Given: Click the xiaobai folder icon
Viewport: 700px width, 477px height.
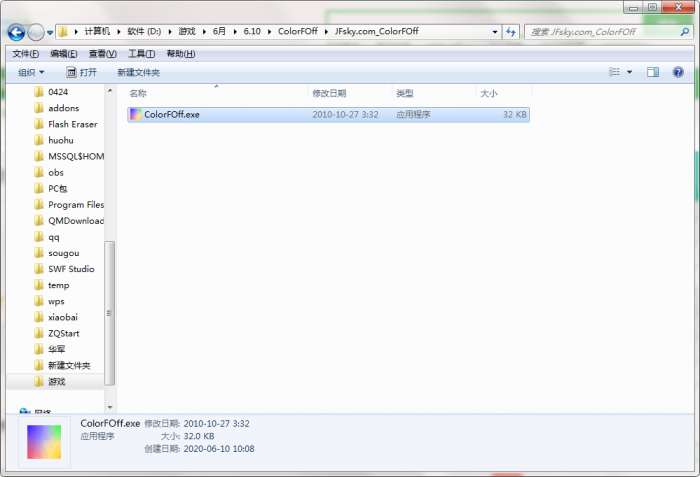Looking at the screenshot, I should coord(39,317).
